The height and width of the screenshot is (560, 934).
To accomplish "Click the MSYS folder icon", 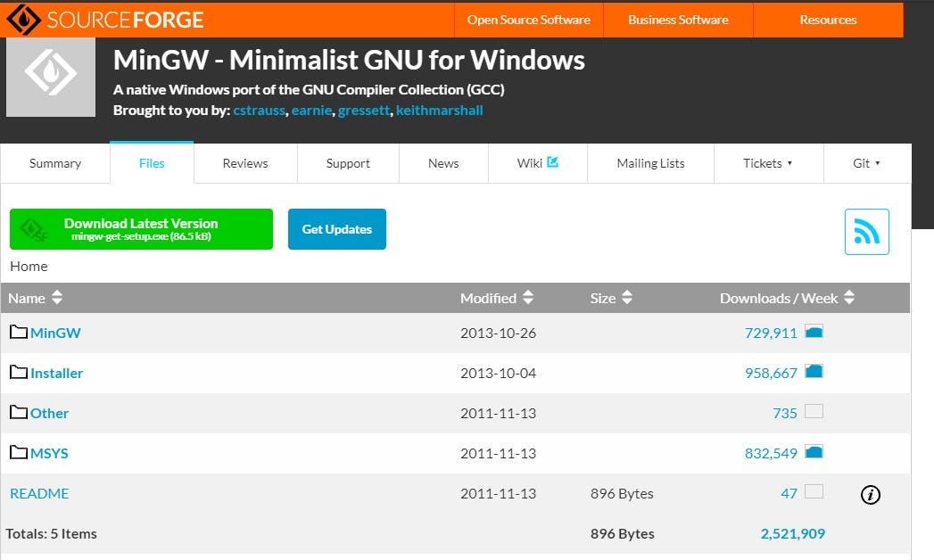I will click(x=18, y=453).
